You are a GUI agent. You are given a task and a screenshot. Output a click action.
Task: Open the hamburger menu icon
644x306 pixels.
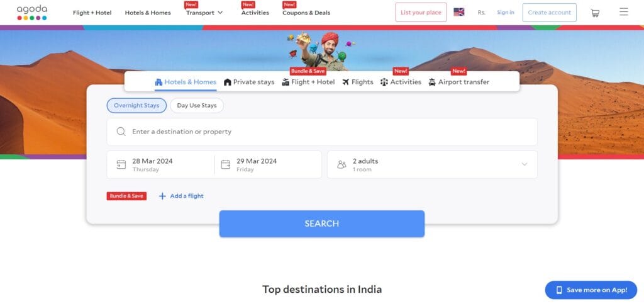[x=623, y=12]
